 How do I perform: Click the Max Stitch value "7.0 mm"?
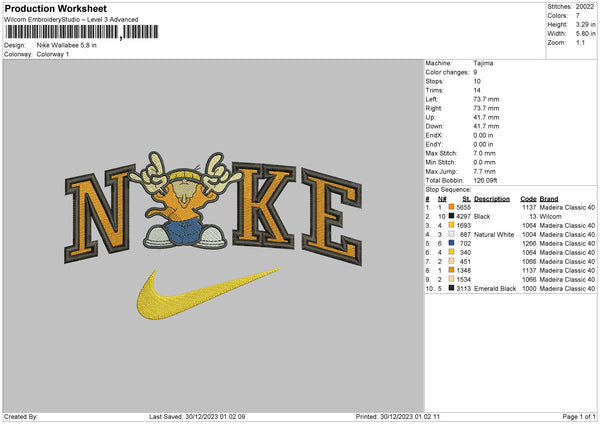tap(484, 153)
